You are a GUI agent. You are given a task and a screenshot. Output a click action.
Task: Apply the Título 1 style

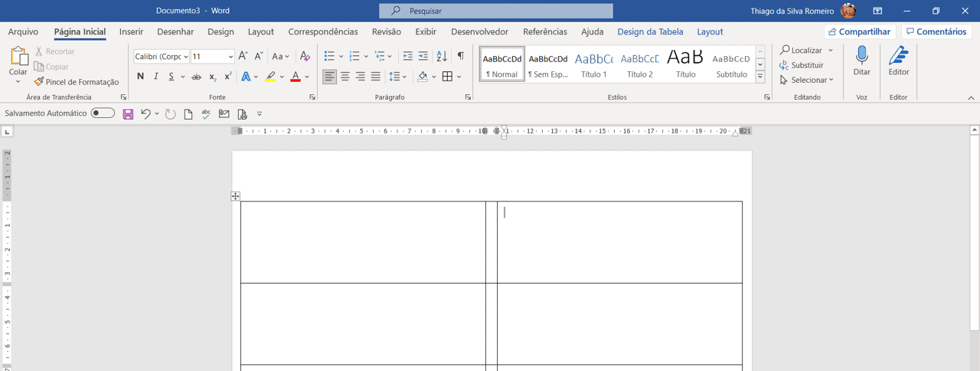click(594, 64)
